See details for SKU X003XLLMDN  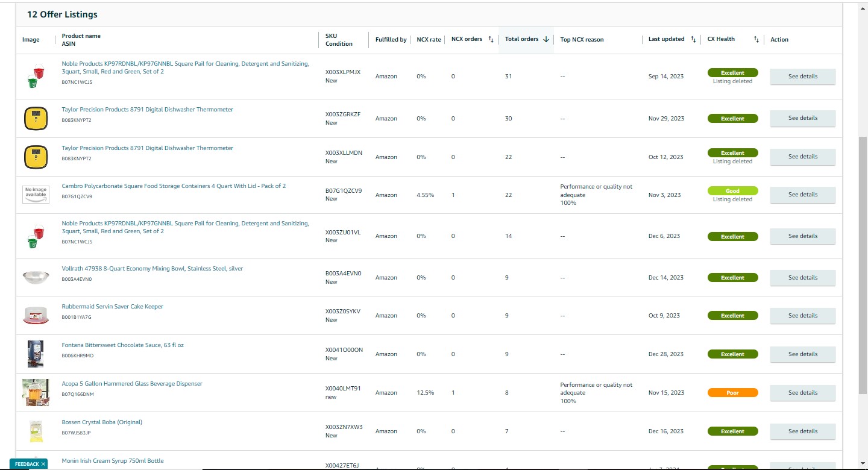(803, 157)
